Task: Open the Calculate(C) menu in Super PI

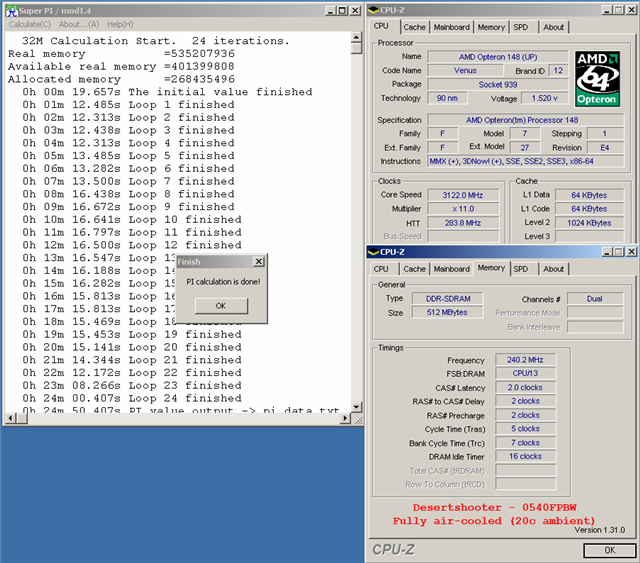Action: [30, 24]
